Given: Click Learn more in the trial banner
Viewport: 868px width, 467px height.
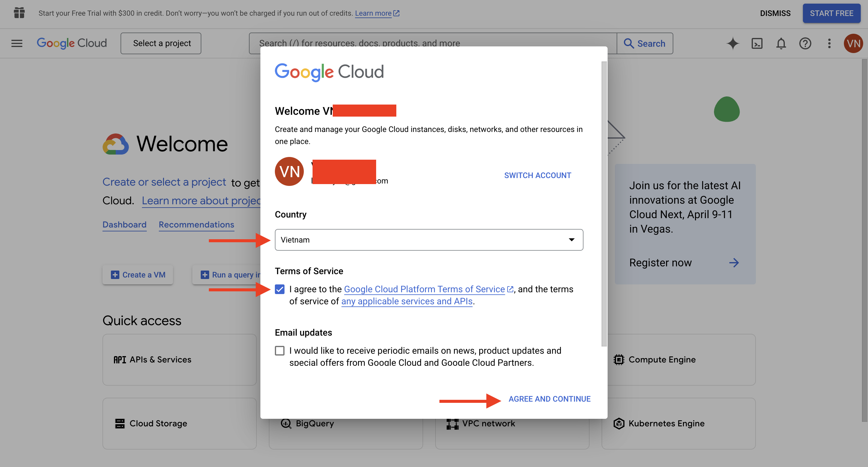Looking at the screenshot, I should (x=373, y=13).
